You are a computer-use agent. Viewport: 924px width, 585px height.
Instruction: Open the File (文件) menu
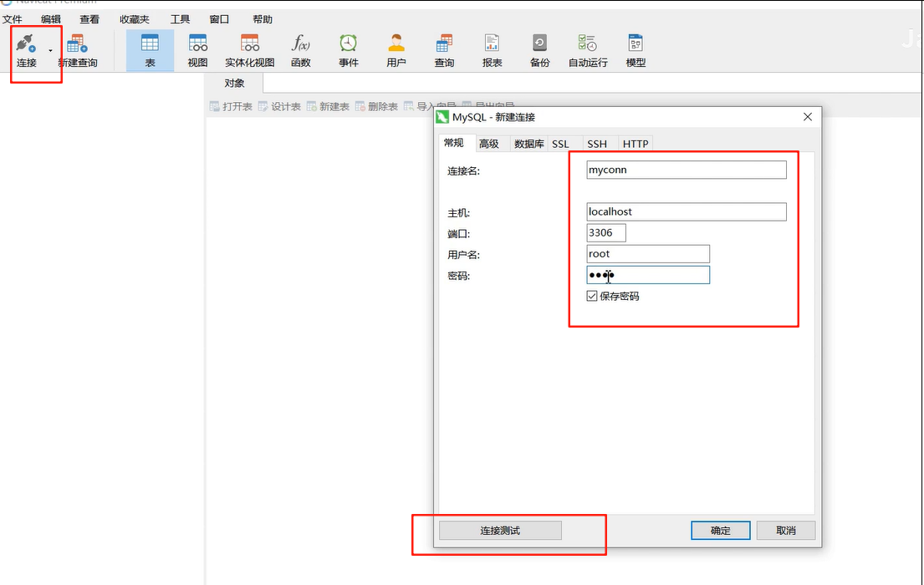pyautogui.click(x=12, y=19)
